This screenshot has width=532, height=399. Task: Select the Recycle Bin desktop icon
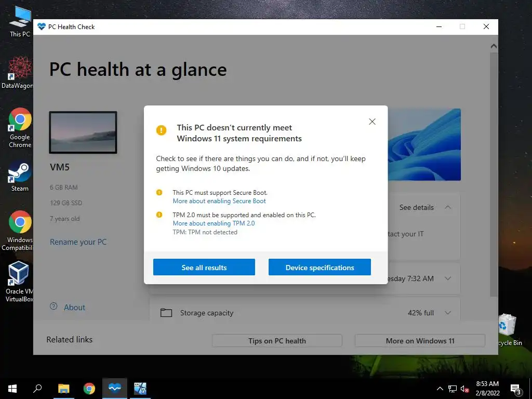click(509, 329)
